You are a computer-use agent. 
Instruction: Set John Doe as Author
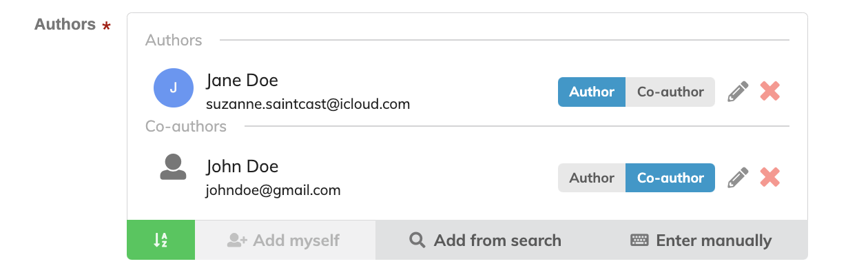[x=592, y=178]
